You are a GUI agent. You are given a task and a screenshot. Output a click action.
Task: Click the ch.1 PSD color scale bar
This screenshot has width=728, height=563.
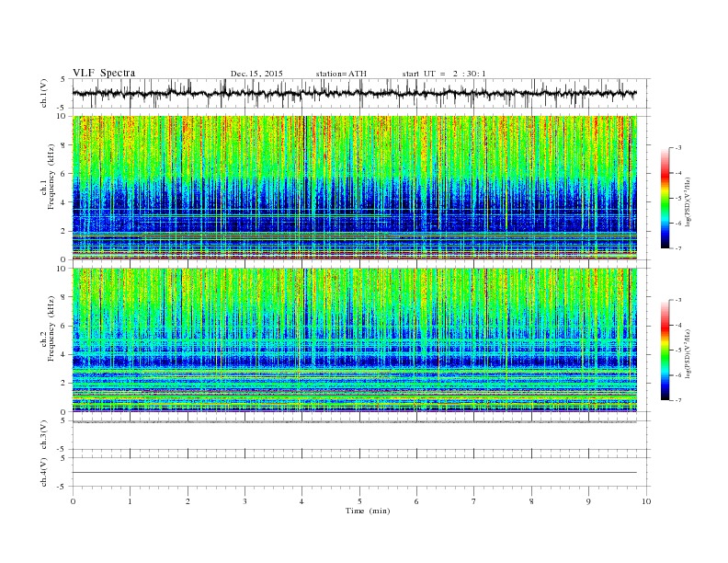[665, 198]
